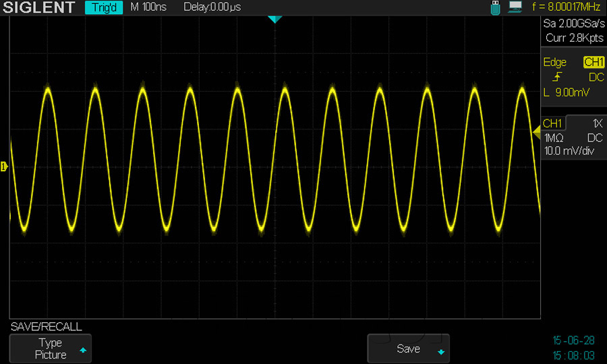607x364 pixels.
Task: Open the SAVE/RECALL menu title
Action: click(x=46, y=327)
